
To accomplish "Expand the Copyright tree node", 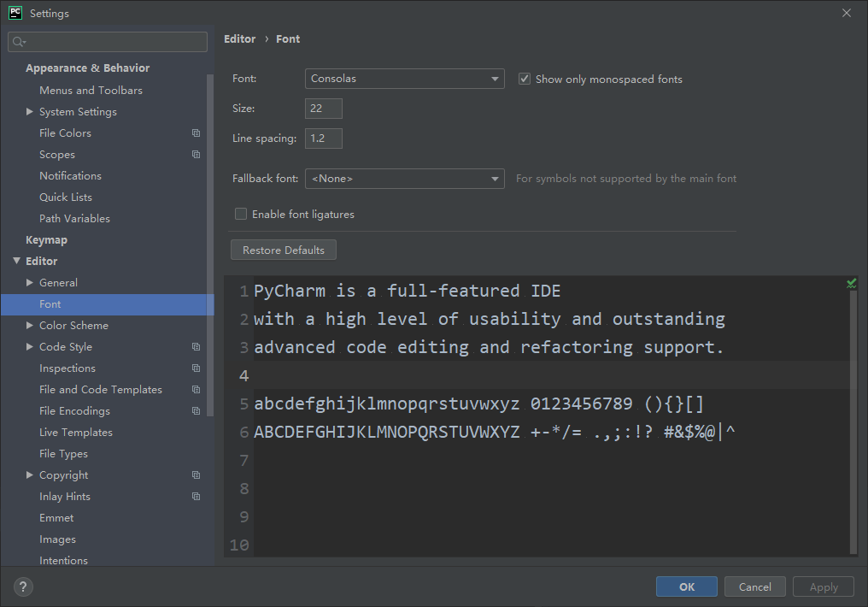I will click(30, 475).
